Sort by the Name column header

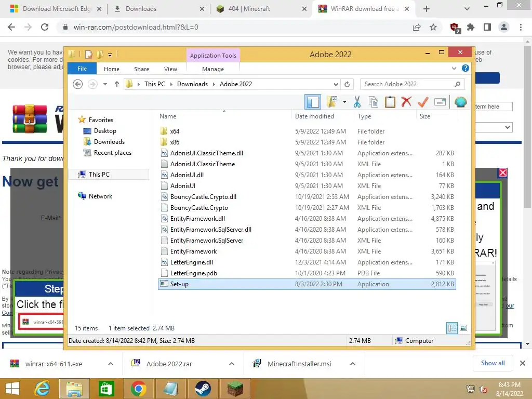coord(224,116)
